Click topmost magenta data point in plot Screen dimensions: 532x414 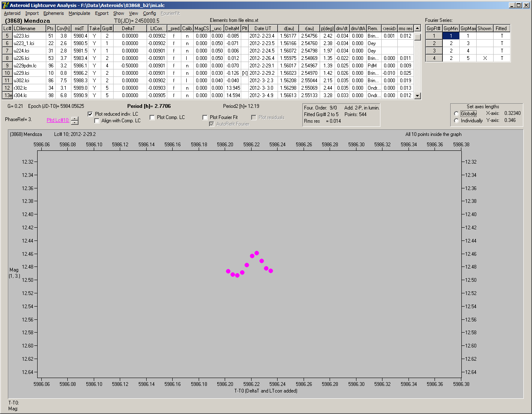click(256, 253)
